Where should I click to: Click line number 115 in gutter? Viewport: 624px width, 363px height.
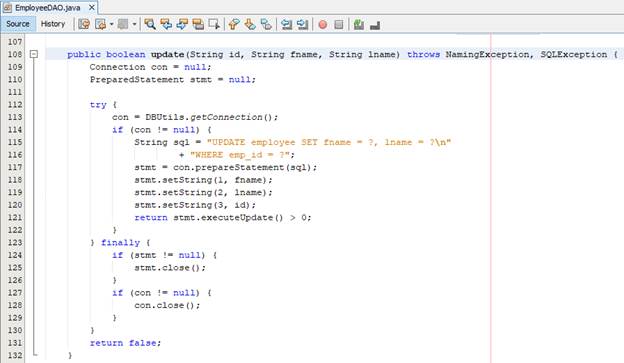[x=15, y=142]
